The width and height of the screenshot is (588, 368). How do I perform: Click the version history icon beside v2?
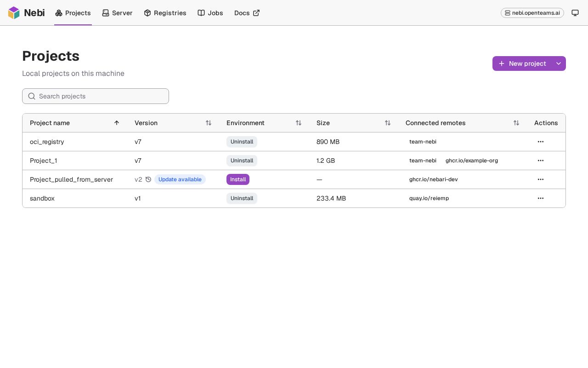148,179
